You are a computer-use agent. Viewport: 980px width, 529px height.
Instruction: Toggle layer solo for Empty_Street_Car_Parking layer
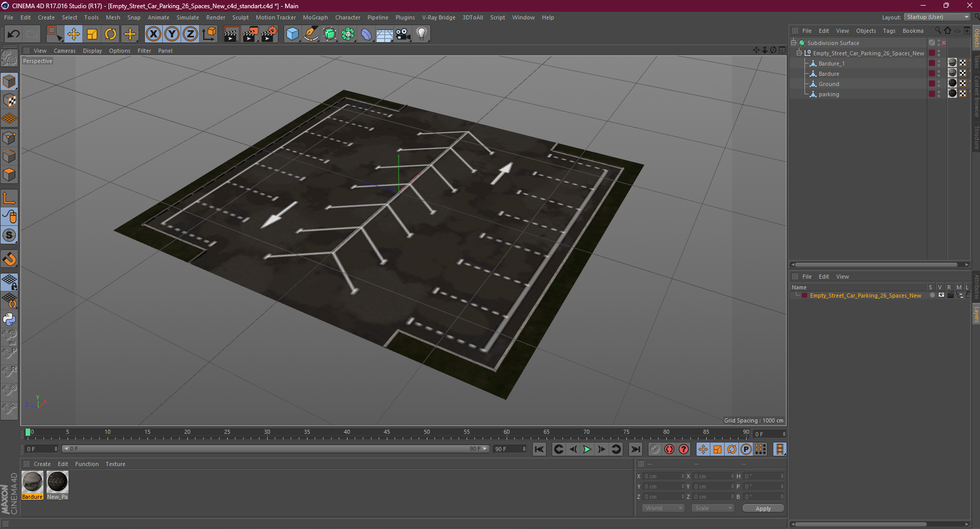click(932, 295)
